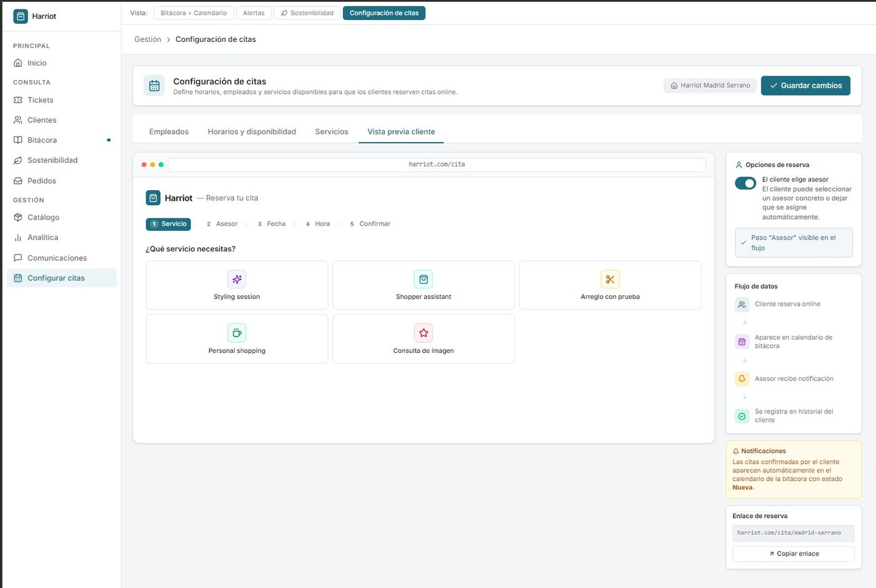Go to Tickets in the sidebar
The height and width of the screenshot is (588, 876).
[61, 100]
